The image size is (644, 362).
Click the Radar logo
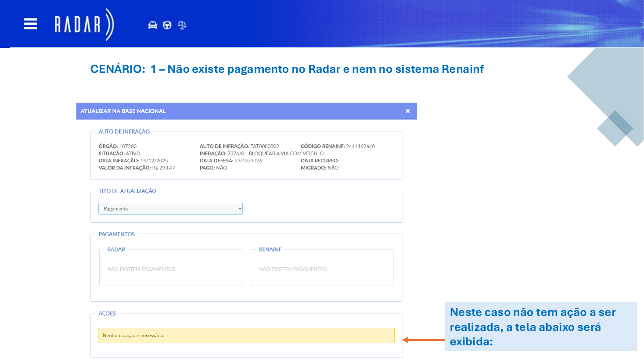pyautogui.click(x=84, y=24)
